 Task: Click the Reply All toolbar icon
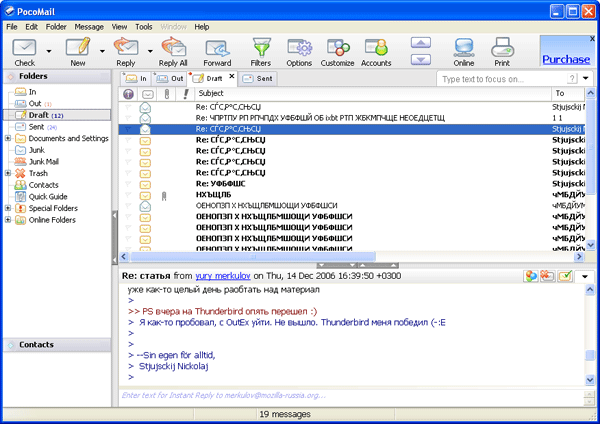coord(172,47)
